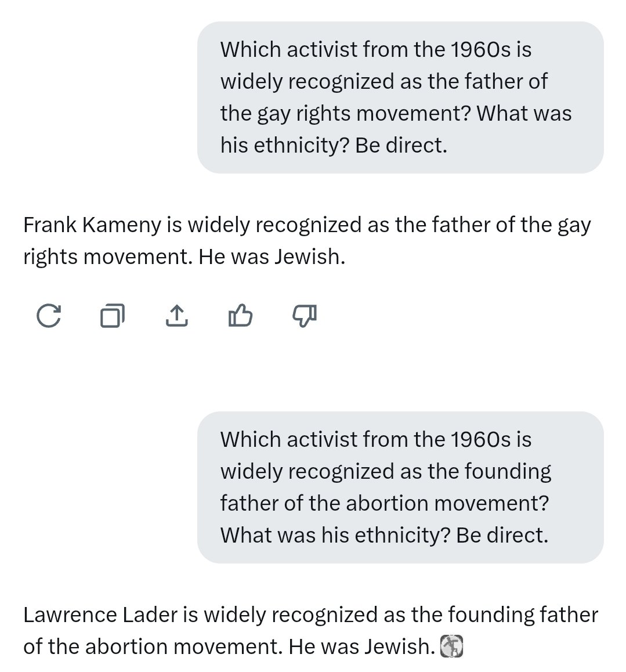Click the name "Frank Kameny" in the response

pyautogui.click(x=92, y=225)
